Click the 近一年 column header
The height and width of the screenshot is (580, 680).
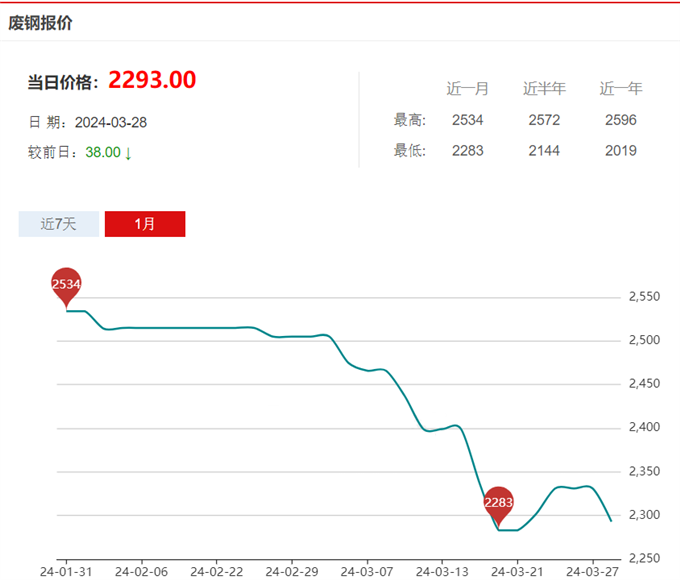click(x=621, y=88)
